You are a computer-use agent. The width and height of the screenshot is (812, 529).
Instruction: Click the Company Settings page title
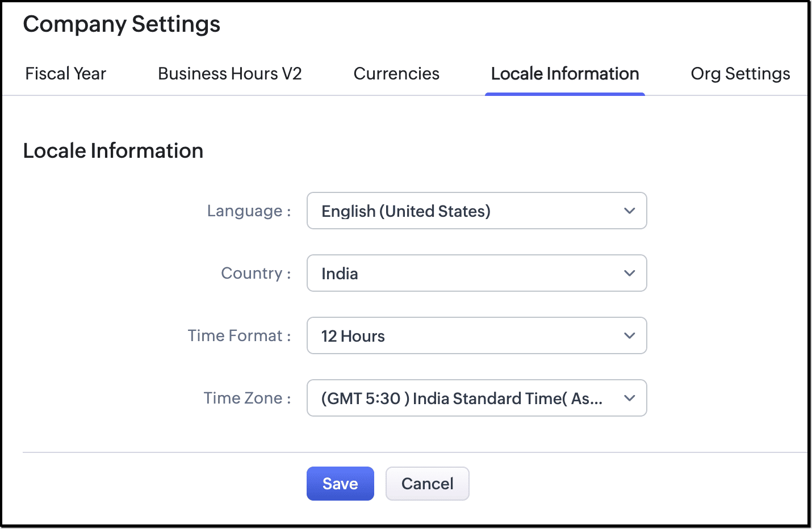122,24
